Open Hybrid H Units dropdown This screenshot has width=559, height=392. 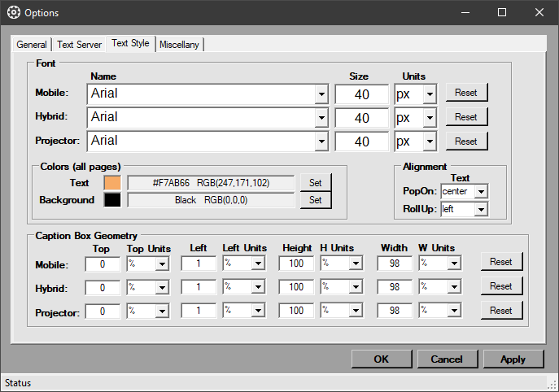click(x=356, y=287)
